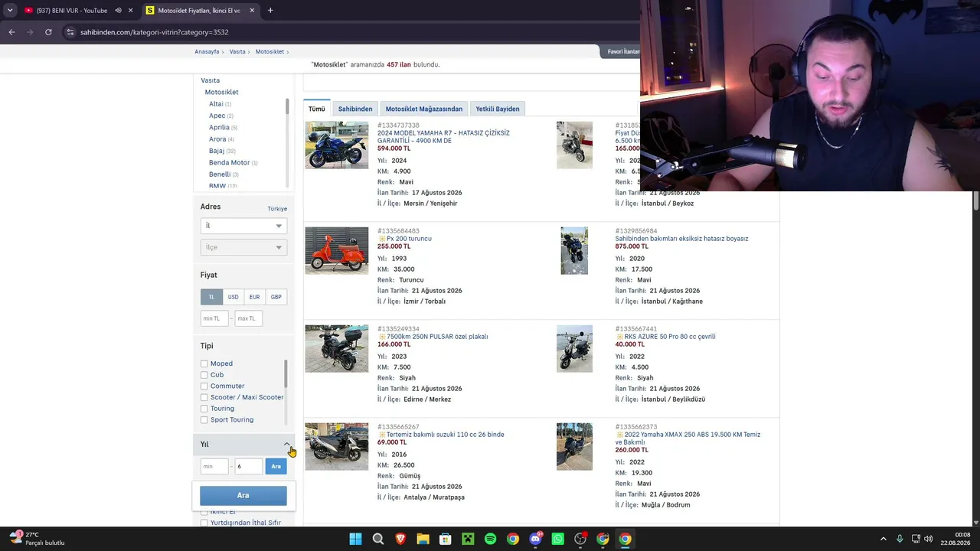Open the İlçe district dropdown
The height and width of the screenshot is (551, 980).
click(243, 247)
